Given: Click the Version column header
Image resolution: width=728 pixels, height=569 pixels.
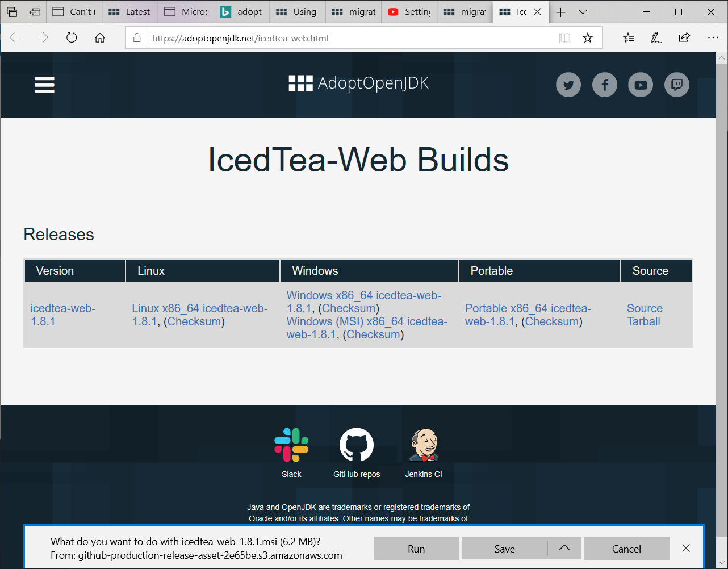Looking at the screenshot, I should click(74, 271).
